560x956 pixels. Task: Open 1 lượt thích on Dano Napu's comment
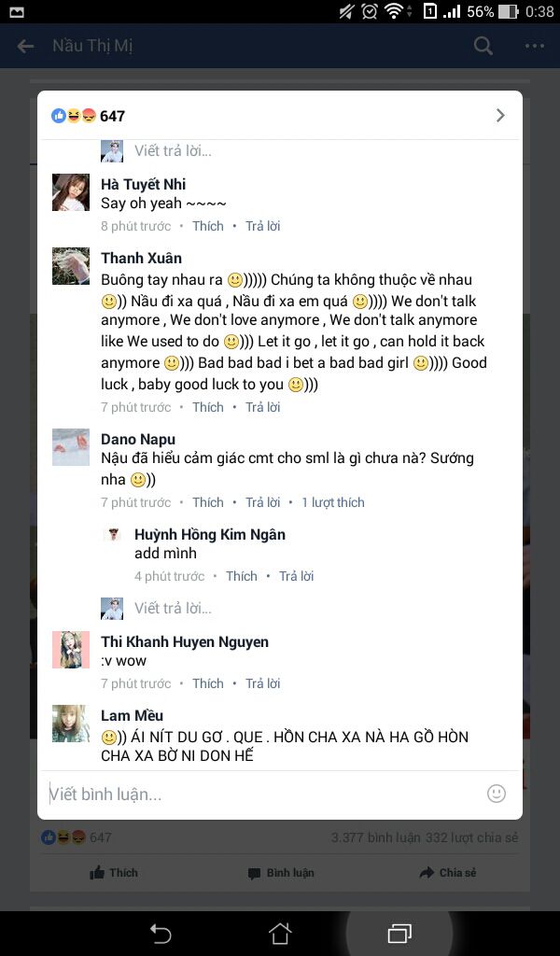coord(332,502)
